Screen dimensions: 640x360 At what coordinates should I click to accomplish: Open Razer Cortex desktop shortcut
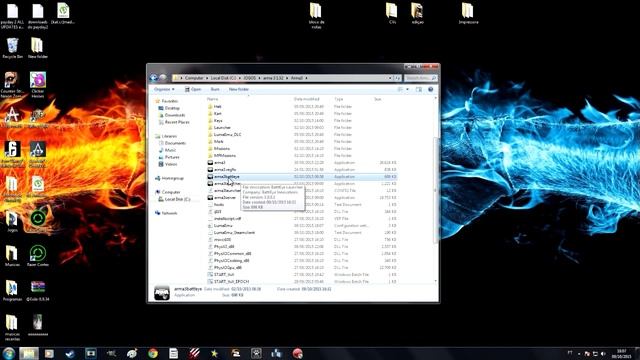[x=38, y=256]
